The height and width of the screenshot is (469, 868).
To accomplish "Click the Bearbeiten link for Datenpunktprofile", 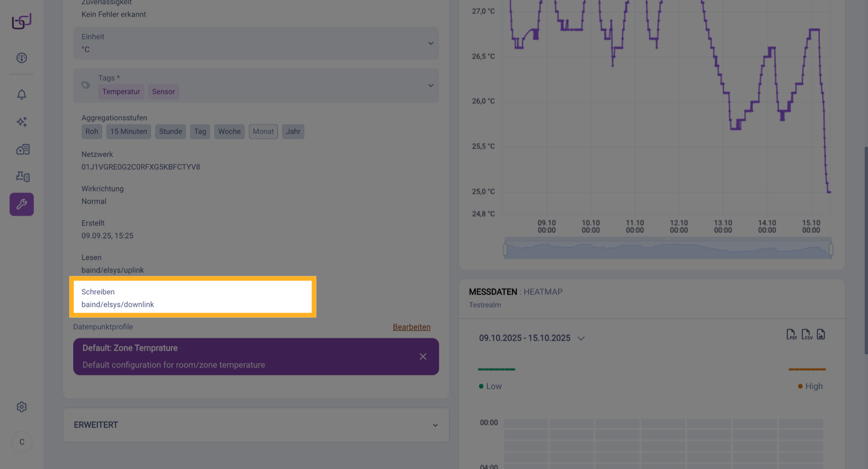I will point(411,327).
